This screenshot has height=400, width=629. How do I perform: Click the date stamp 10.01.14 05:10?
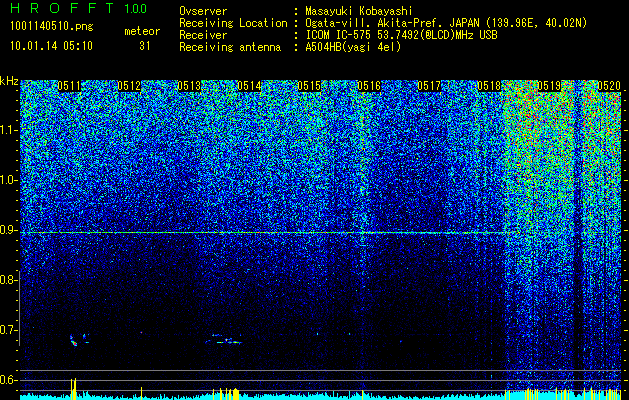point(52,46)
